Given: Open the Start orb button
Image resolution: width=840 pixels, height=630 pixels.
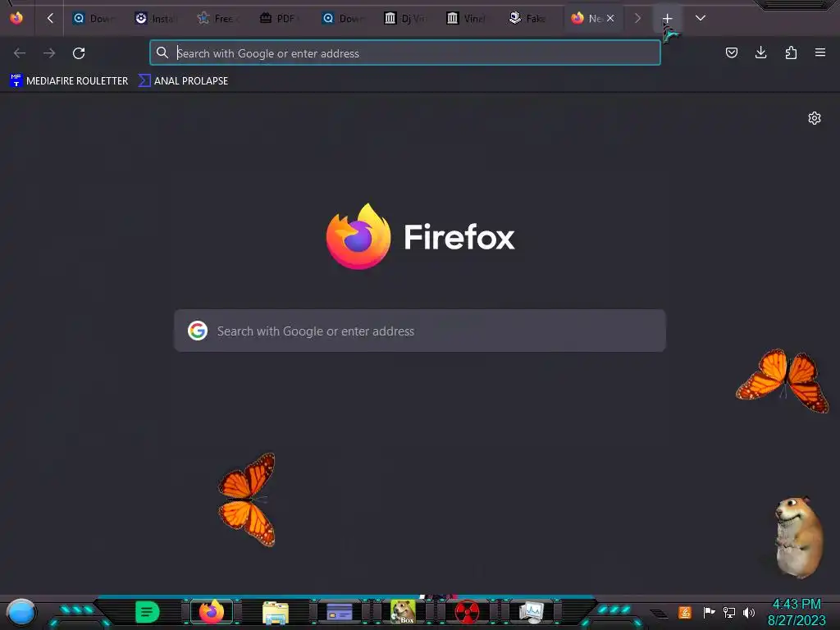Looking at the screenshot, I should (21, 612).
